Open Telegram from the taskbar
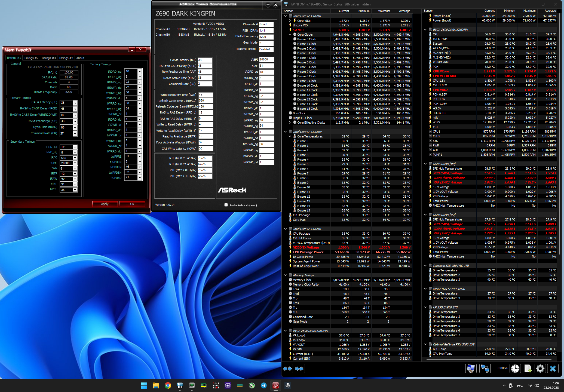 pyautogui.click(x=263, y=385)
